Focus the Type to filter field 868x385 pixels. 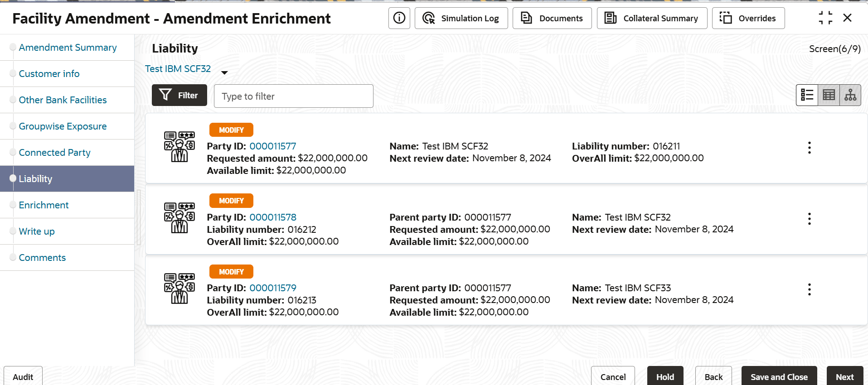pos(294,96)
